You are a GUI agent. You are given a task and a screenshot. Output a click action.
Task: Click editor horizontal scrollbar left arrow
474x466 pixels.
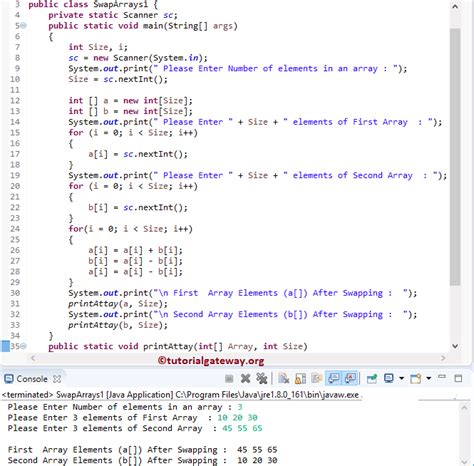pos(33,358)
